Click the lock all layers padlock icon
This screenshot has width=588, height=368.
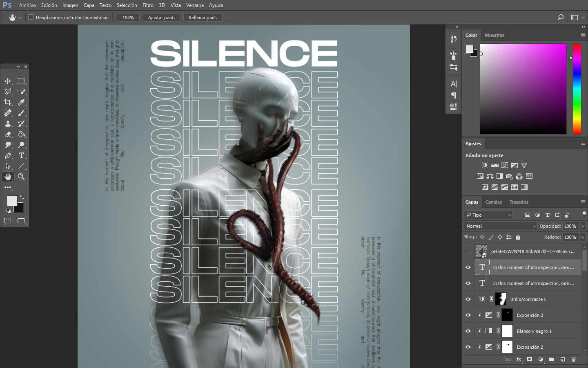click(518, 237)
